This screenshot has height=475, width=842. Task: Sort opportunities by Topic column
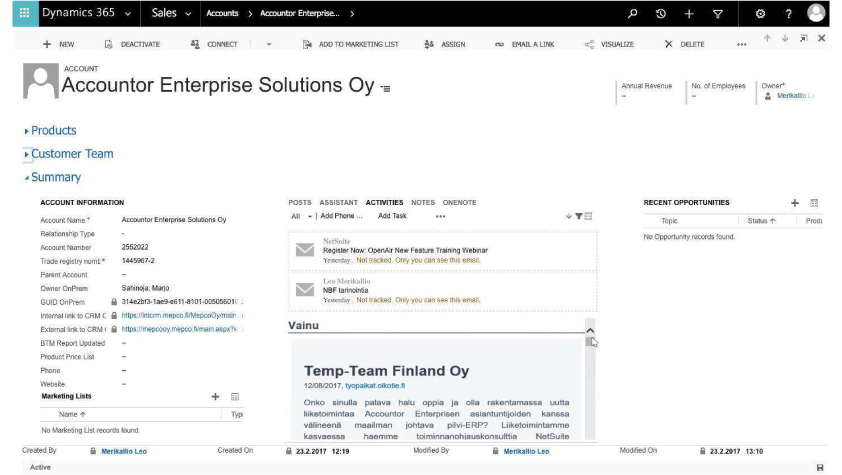coord(669,221)
